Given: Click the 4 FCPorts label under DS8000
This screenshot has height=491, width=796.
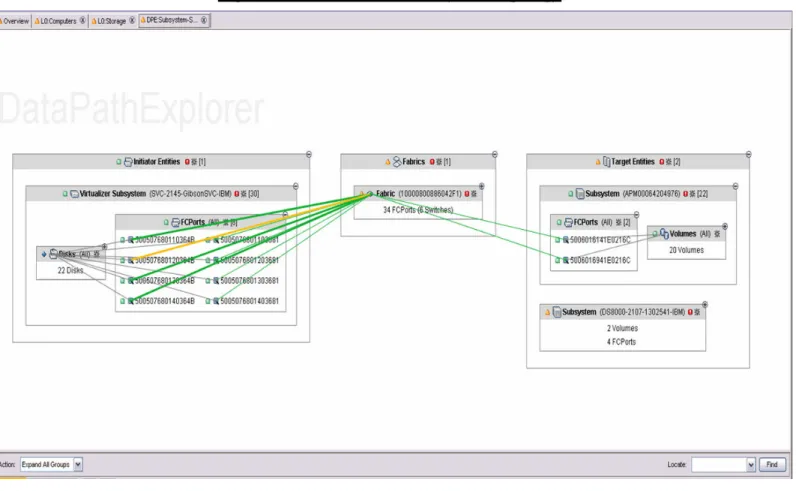Looking at the screenshot, I should pos(621,342).
